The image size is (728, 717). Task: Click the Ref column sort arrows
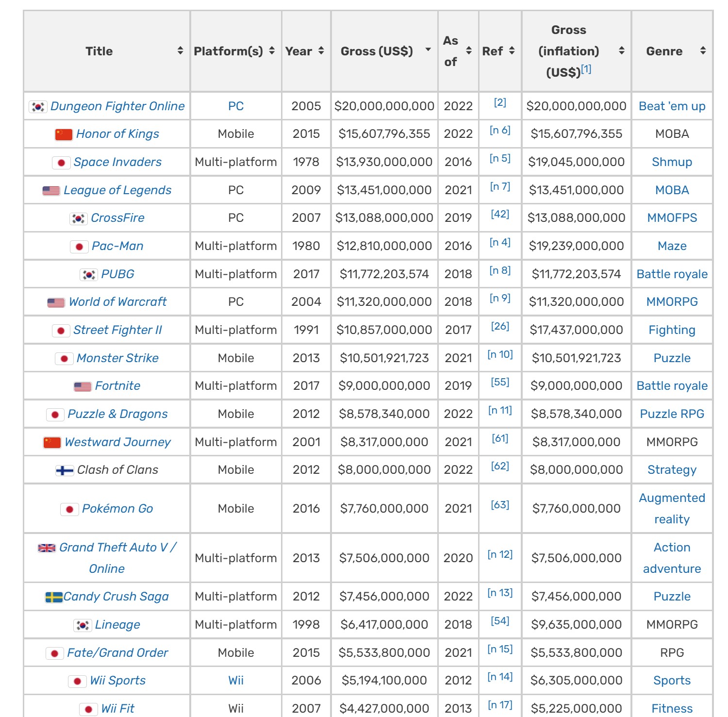coord(512,51)
